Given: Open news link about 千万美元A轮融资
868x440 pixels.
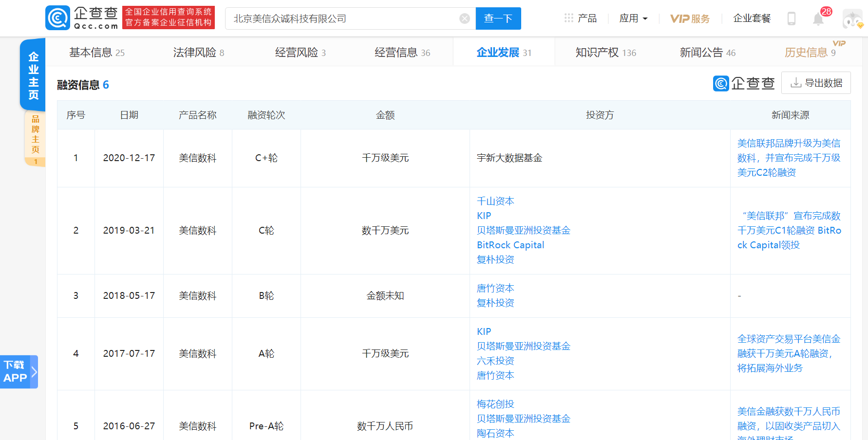Looking at the screenshot, I should pyautogui.click(x=789, y=353).
